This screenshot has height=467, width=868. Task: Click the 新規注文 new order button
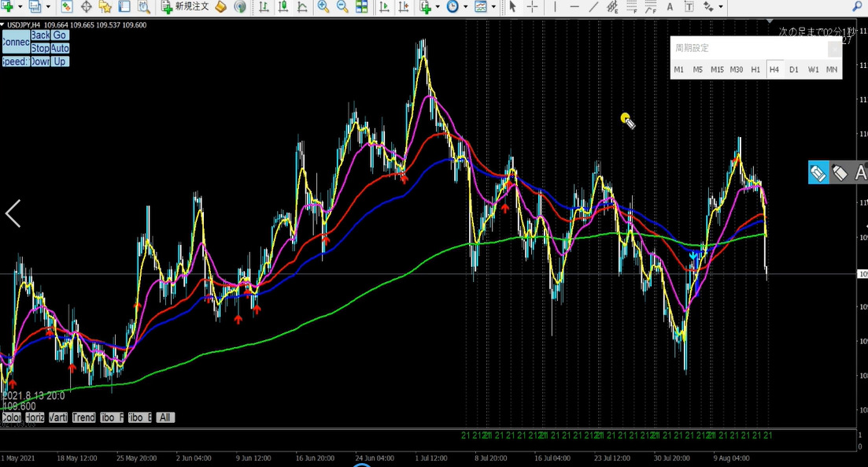pos(186,7)
